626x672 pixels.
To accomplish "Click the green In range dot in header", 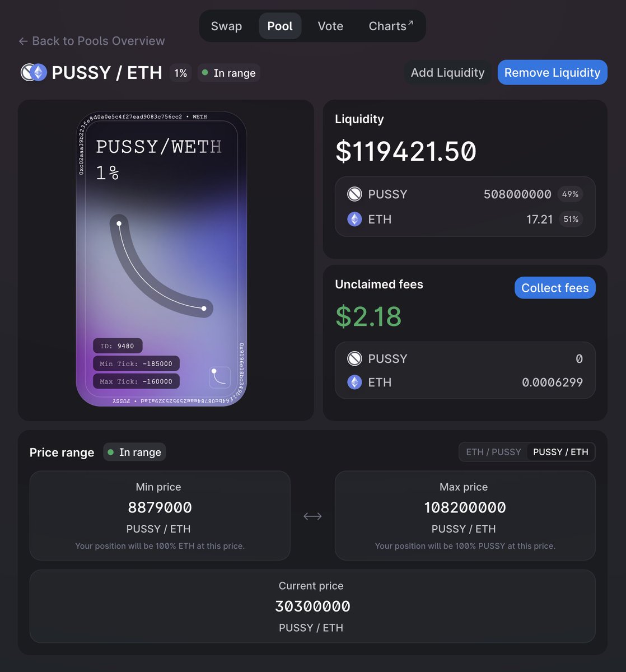I will [x=205, y=73].
